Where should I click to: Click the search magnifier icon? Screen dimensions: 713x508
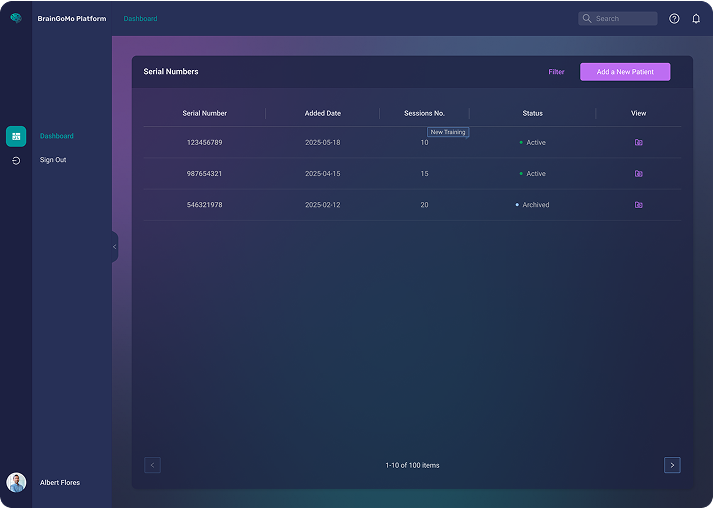coord(587,19)
